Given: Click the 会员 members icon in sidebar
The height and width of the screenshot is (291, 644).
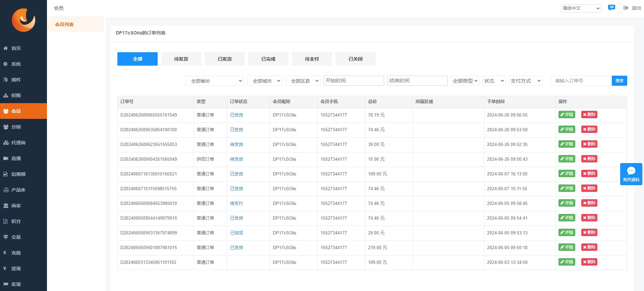Looking at the screenshot, I should click(x=6, y=111).
